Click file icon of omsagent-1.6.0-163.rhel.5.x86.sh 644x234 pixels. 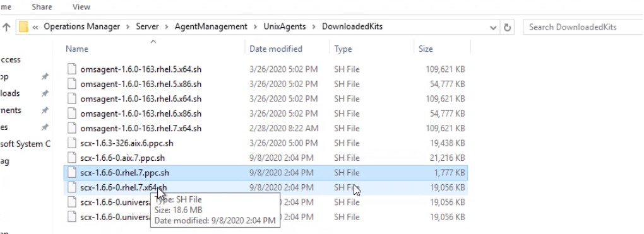coord(72,84)
